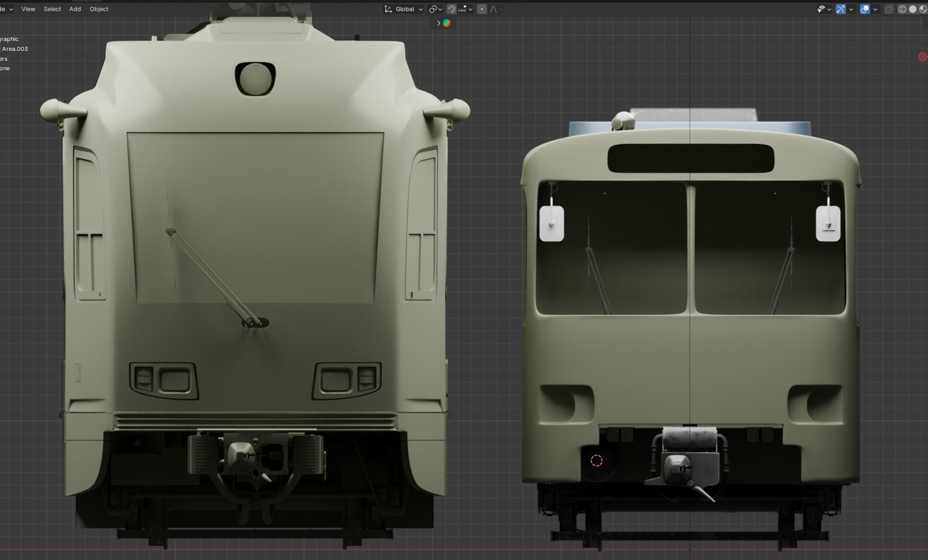Toggle viewport overlays icon
928x560 pixels.
point(864,9)
